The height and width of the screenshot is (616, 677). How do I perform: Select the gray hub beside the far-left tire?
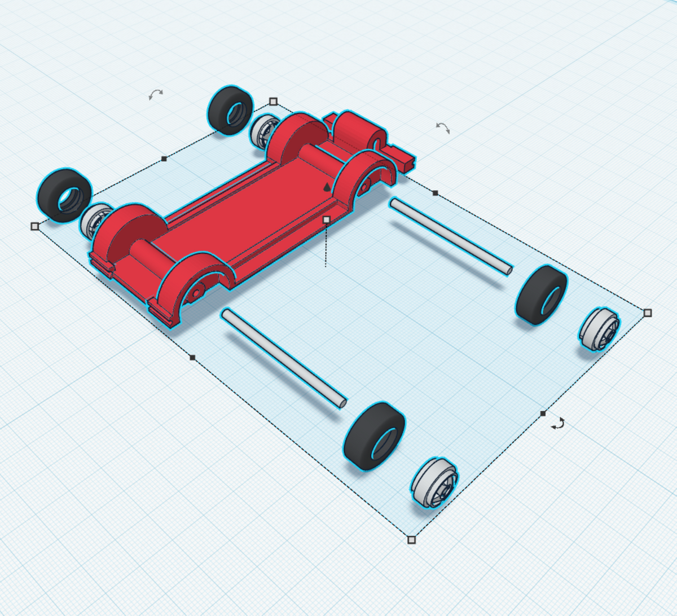pyautogui.click(x=96, y=222)
